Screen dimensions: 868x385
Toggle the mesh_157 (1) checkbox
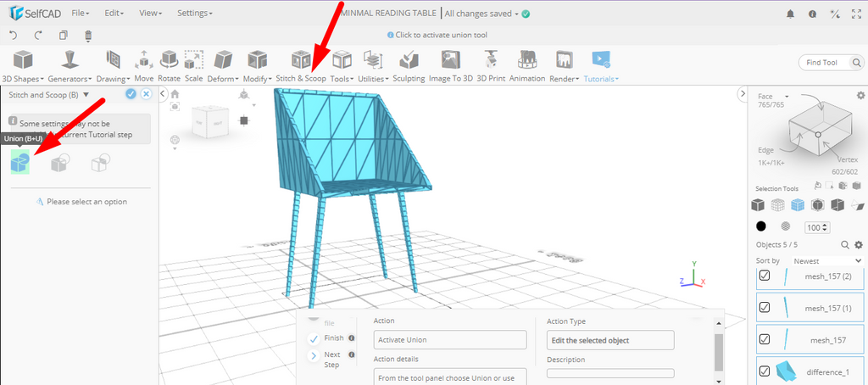[x=764, y=307]
